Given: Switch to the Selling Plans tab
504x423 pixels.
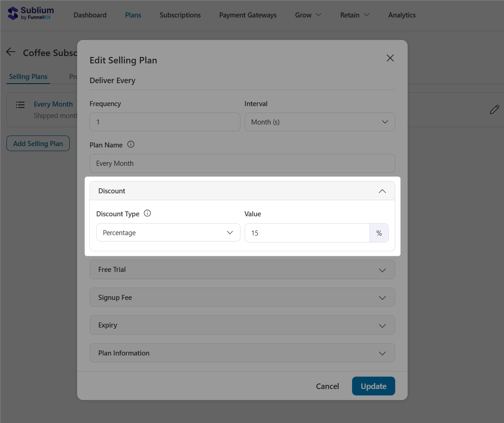Looking at the screenshot, I should click(x=28, y=76).
